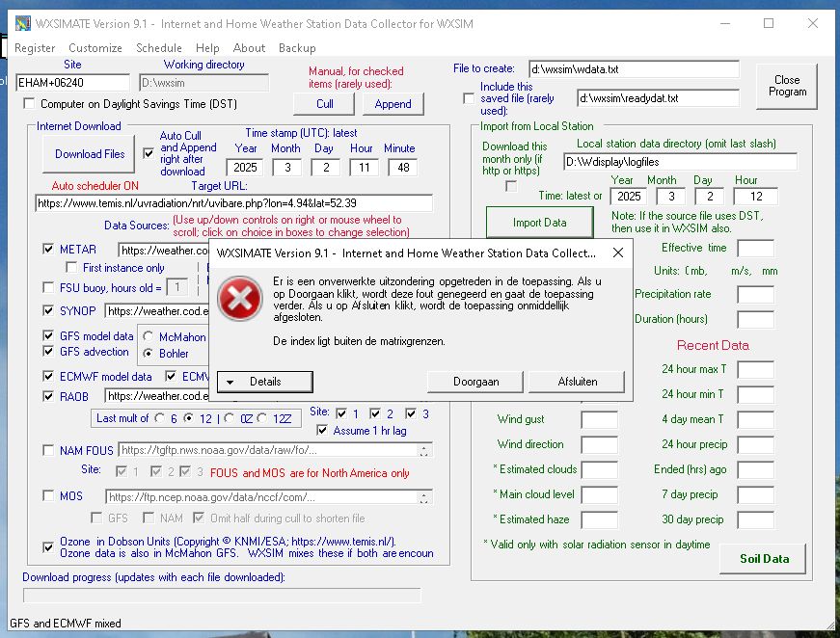Select 0Z radio option
Viewport: 840px width, 638px height.
point(229,418)
